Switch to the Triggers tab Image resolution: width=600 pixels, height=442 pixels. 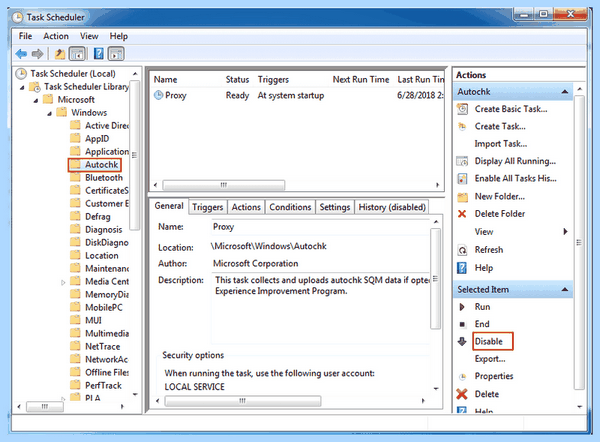tap(207, 207)
